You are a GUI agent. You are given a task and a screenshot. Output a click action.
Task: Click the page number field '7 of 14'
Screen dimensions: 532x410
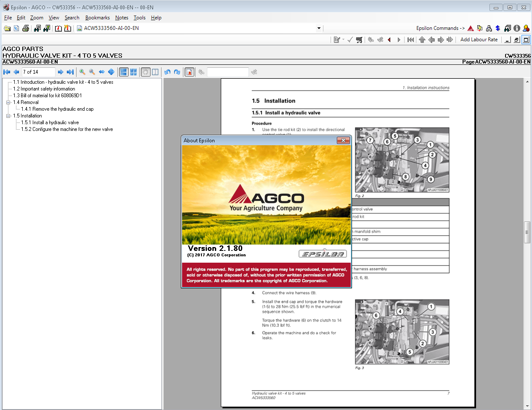[x=38, y=72]
